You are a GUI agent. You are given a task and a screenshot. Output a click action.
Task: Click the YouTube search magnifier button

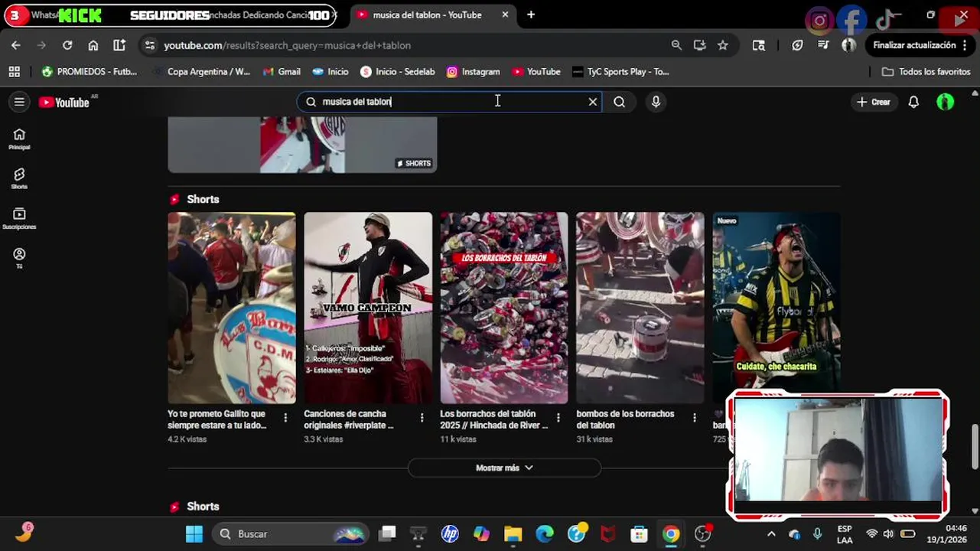coord(619,102)
